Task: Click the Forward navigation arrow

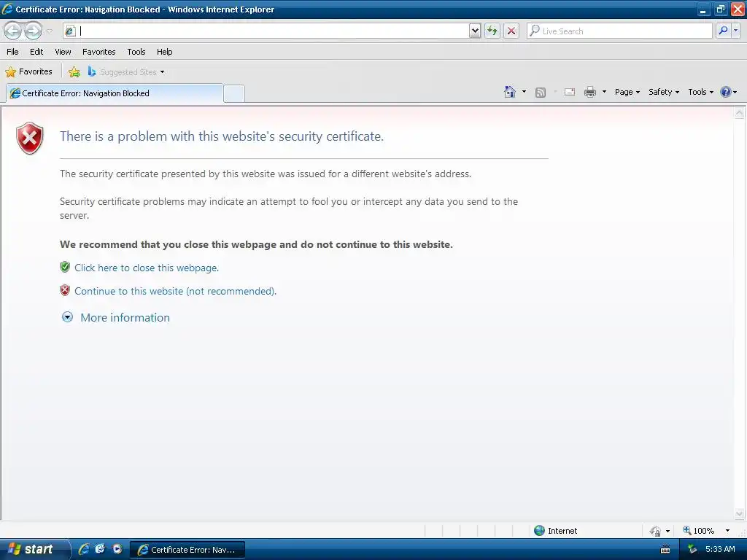Action: click(33, 31)
